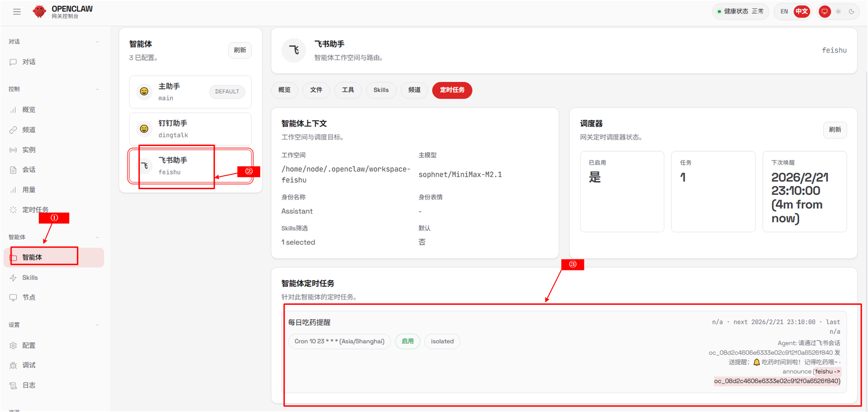Open 用量 usage in the sidebar
The height and width of the screenshot is (412, 868).
coord(54,190)
